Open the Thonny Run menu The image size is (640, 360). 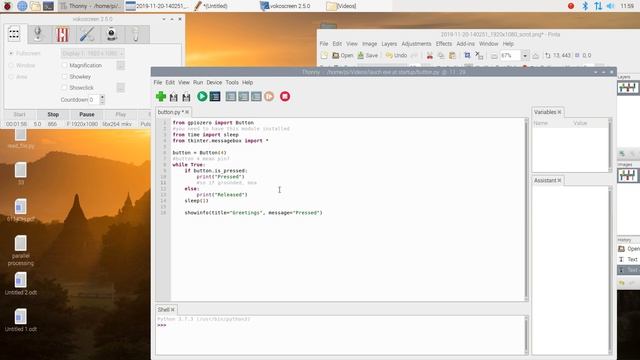coord(198,82)
